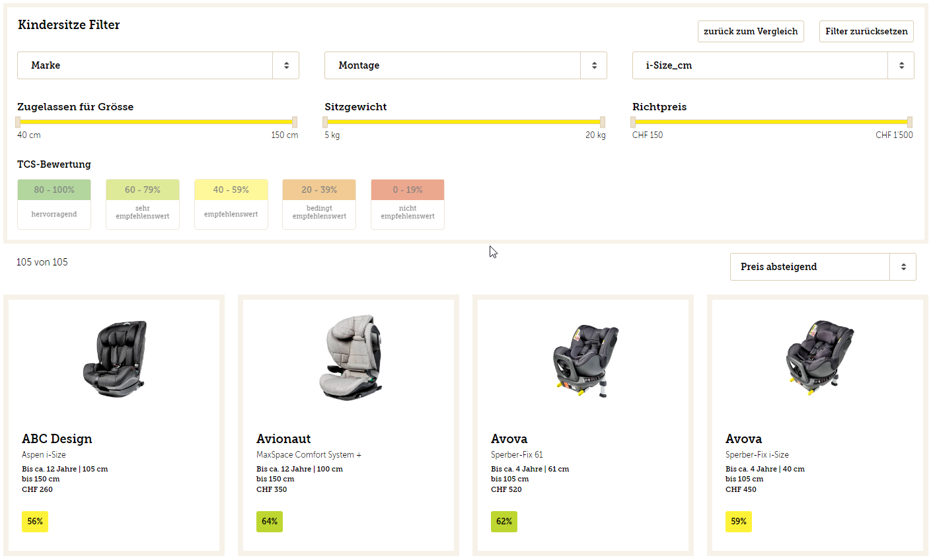This screenshot has width=931, height=560.
Task: Click the CHF 520 price text
Action: tap(506, 489)
